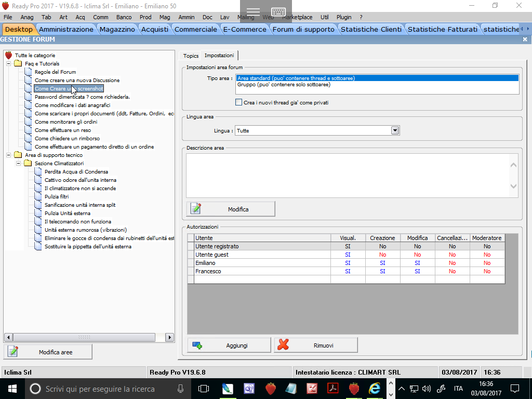Open the Anag menu
Viewport: 532px width, 399px height.
[27, 17]
